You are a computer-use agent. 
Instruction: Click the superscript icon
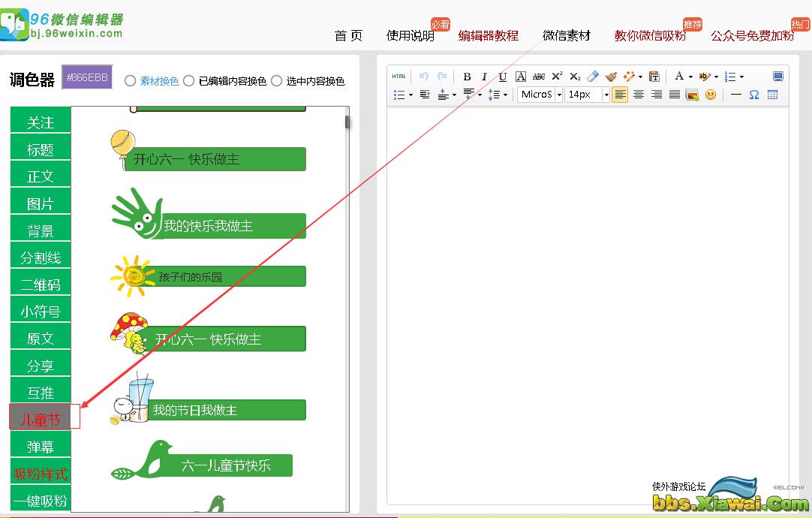point(557,77)
